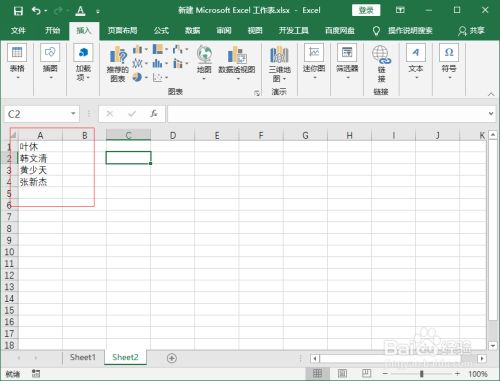Open the Tables (表格) button
500x381 pixels.
click(x=17, y=62)
